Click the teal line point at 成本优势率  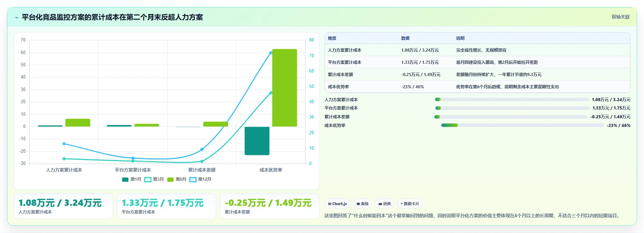[271, 93]
